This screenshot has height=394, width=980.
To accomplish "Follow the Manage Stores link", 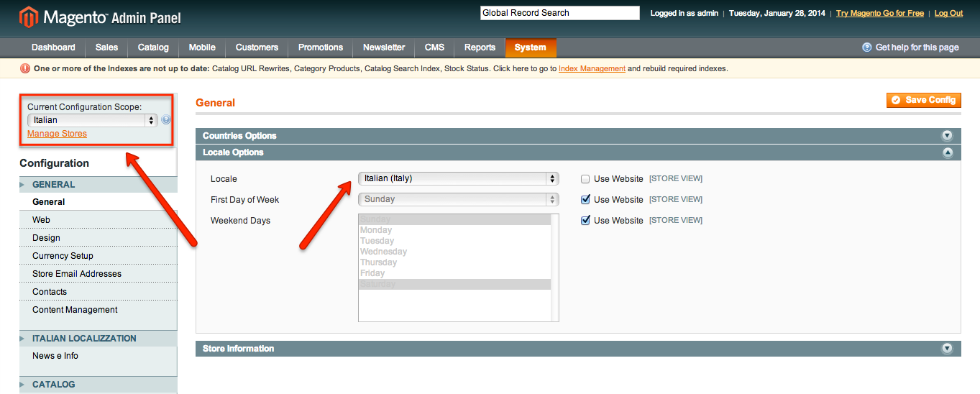I will click(x=57, y=134).
